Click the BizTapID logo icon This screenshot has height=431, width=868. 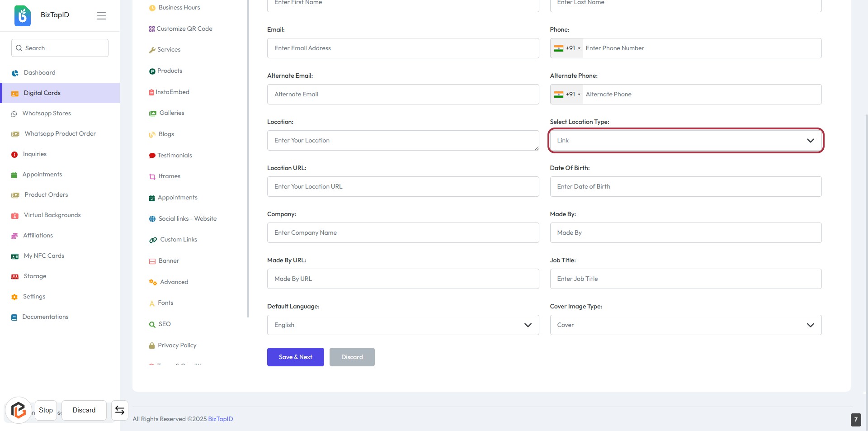coord(23,16)
